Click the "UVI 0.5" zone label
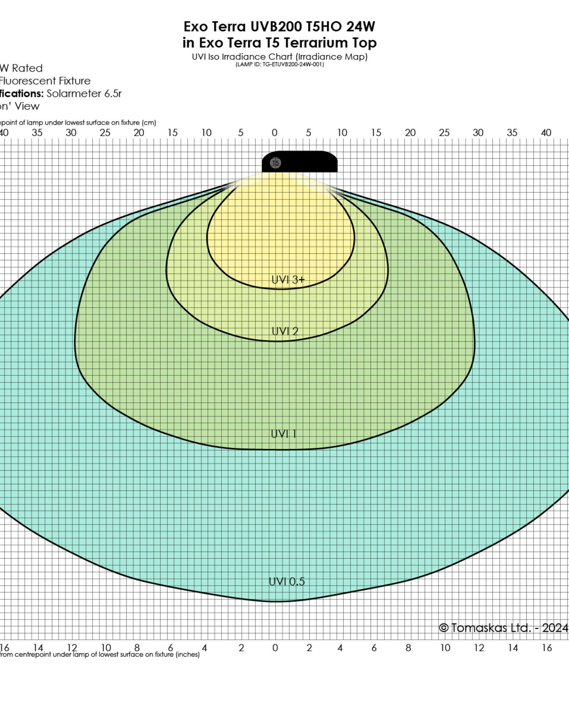 [x=287, y=582]
